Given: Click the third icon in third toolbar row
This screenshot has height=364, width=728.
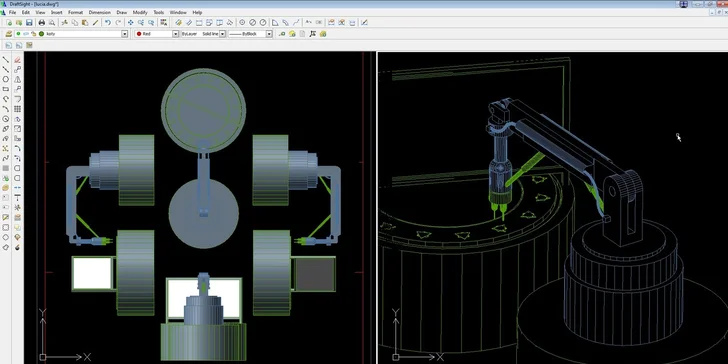Looking at the screenshot, I should point(29,45).
